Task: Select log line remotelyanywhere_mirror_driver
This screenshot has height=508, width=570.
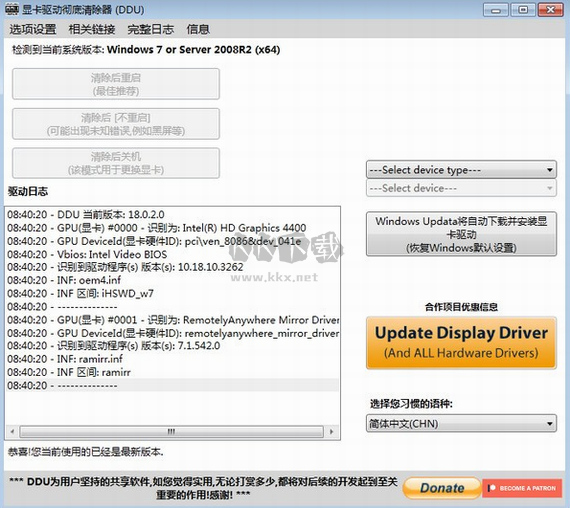Action: tap(173, 333)
